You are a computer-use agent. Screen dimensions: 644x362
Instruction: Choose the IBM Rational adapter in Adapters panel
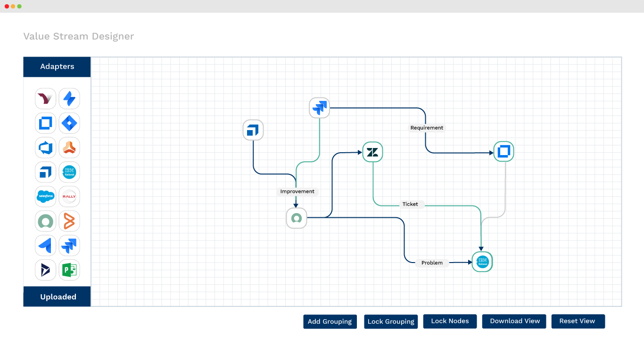coord(69,172)
